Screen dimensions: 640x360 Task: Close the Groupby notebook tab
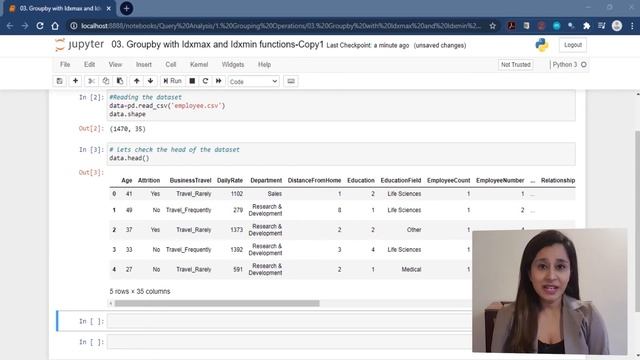108,8
